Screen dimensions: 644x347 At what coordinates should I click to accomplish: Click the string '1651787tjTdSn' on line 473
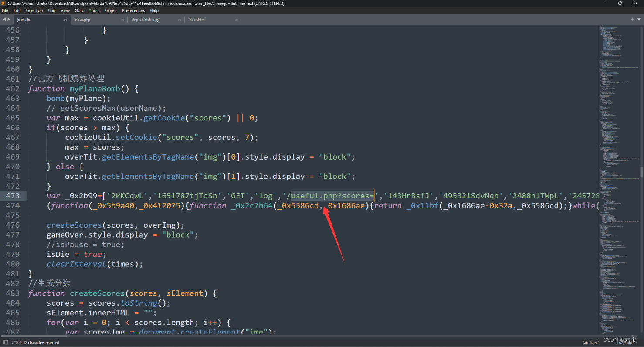[x=188, y=196]
